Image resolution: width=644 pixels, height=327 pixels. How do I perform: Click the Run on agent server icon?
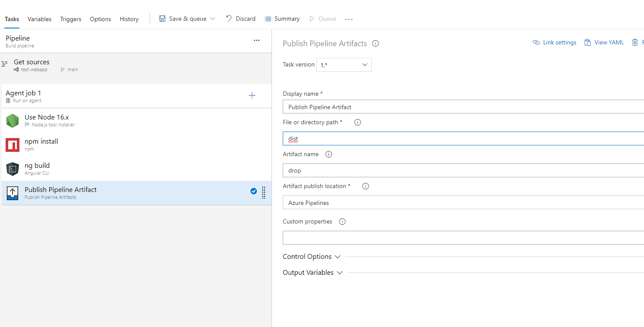(8, 101)
